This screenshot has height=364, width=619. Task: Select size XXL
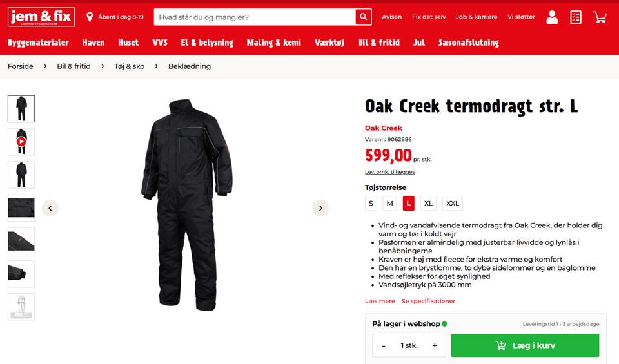tap(453, 204)
